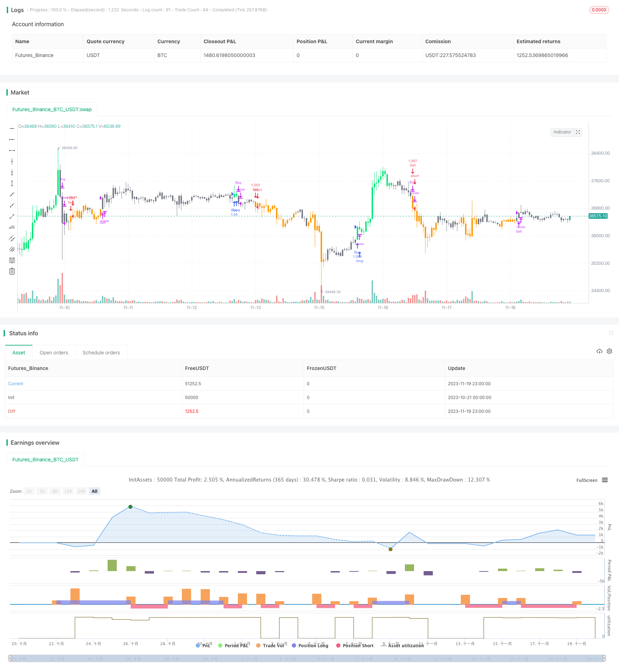Click the 34446.30 low price label

[x=333, y=292]
